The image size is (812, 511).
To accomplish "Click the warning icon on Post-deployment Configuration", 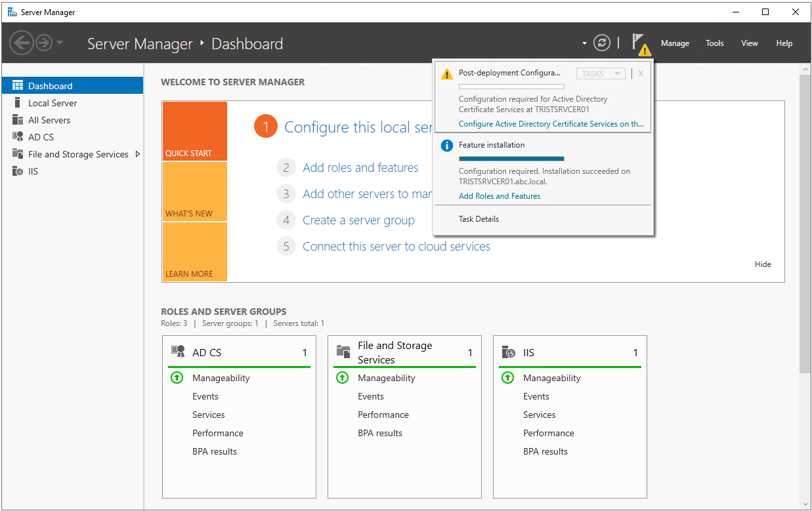I will 446,73.
